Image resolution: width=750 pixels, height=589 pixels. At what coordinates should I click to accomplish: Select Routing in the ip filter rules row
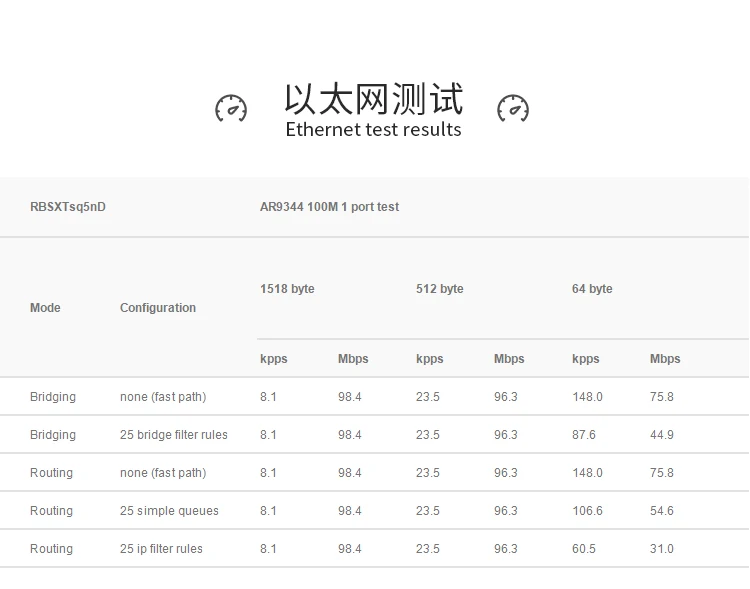51,549
